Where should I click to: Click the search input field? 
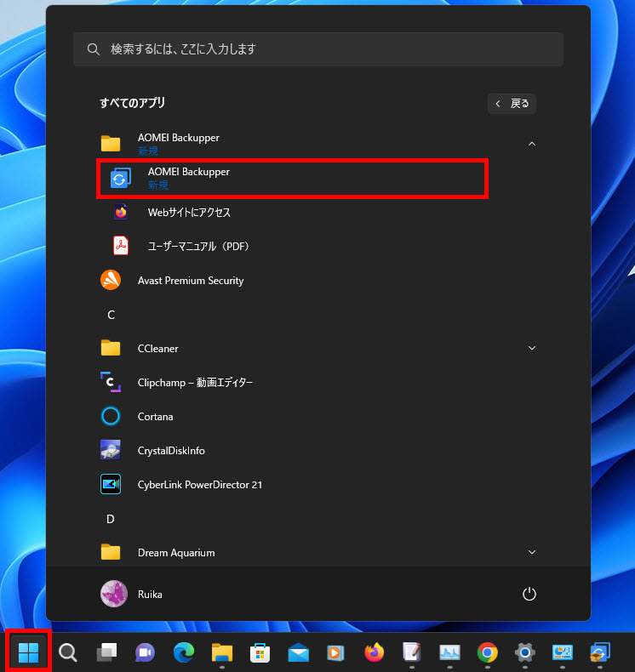click(x=317, y=49)
